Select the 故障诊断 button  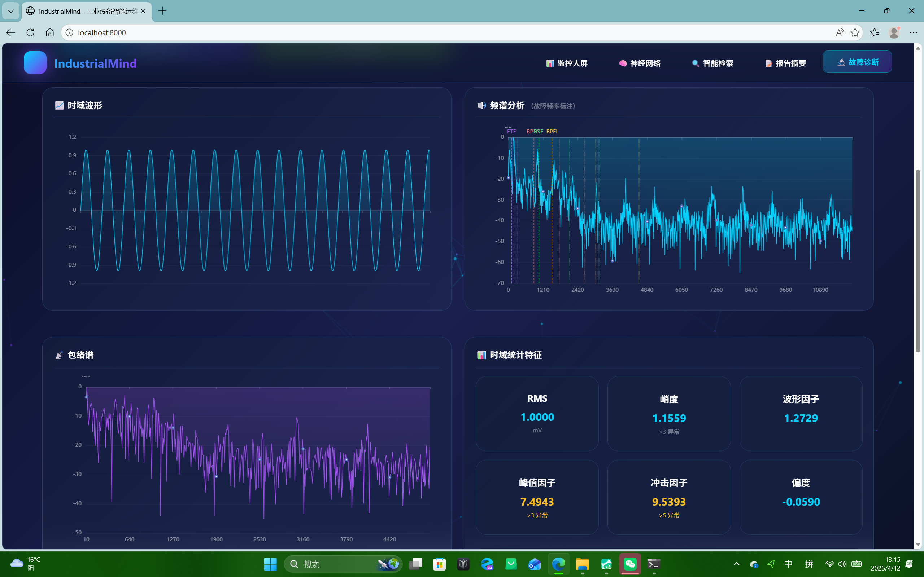857,62
